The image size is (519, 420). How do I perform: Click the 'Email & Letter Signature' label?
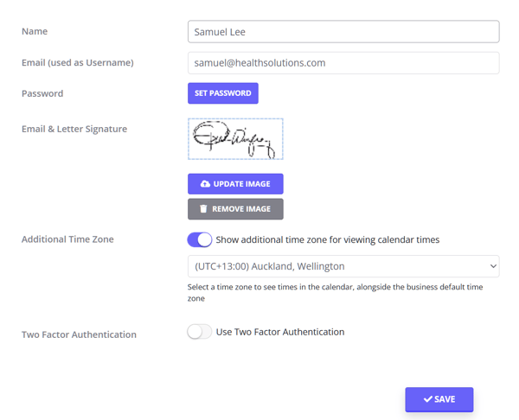tap(74, 129)
